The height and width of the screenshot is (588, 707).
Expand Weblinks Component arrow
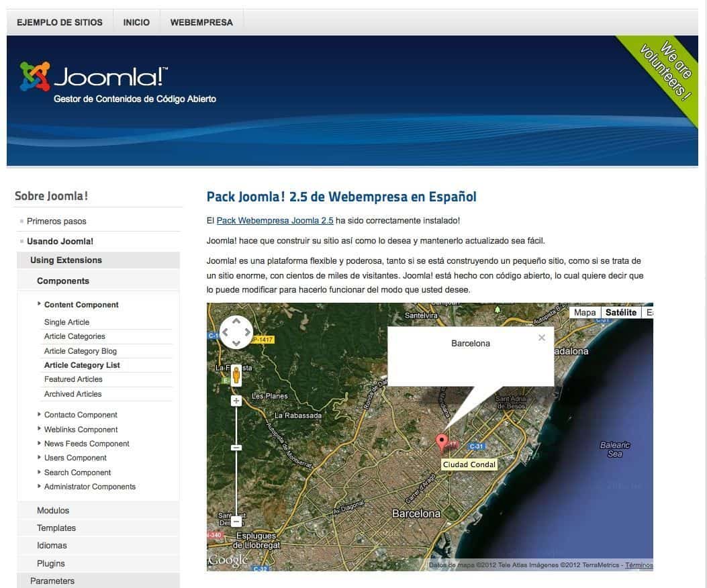pos(39,429)
